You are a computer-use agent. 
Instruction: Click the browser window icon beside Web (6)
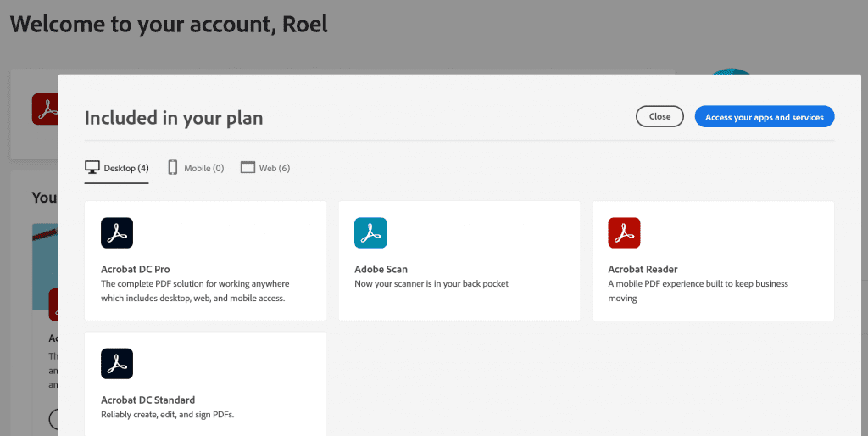click(x=248, y=168)
